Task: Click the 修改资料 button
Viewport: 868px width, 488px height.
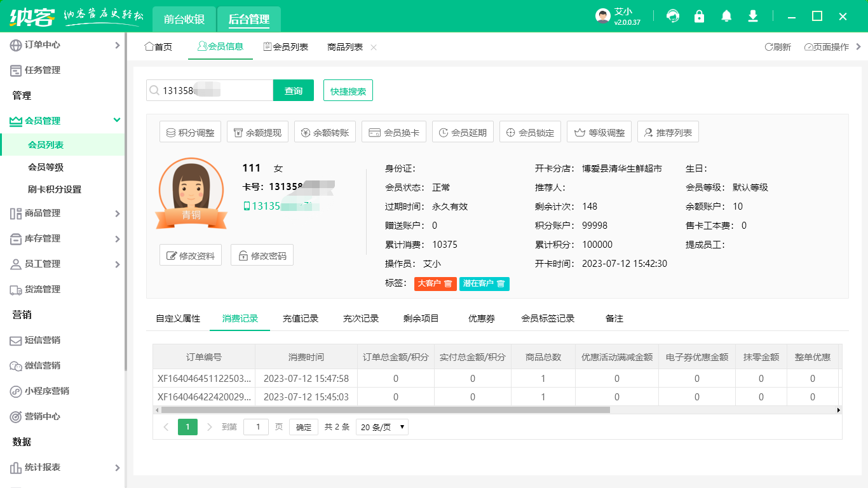Action: (190, 254)
